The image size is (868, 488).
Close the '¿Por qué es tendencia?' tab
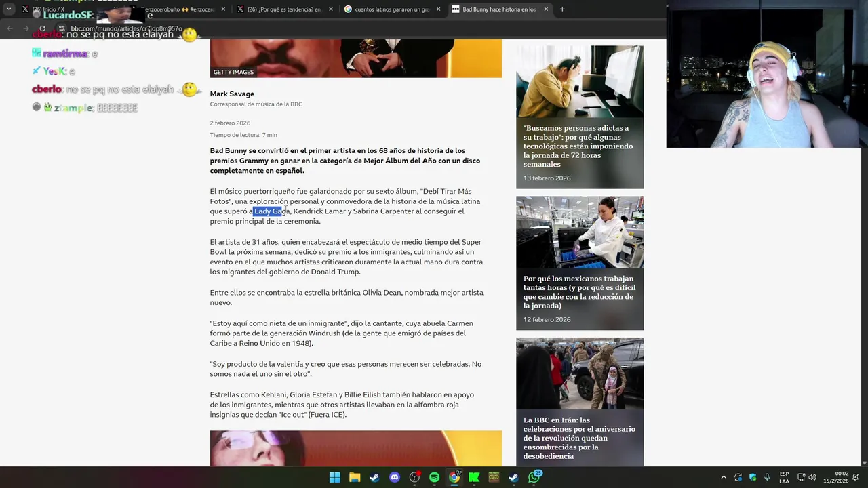(331, 9)
